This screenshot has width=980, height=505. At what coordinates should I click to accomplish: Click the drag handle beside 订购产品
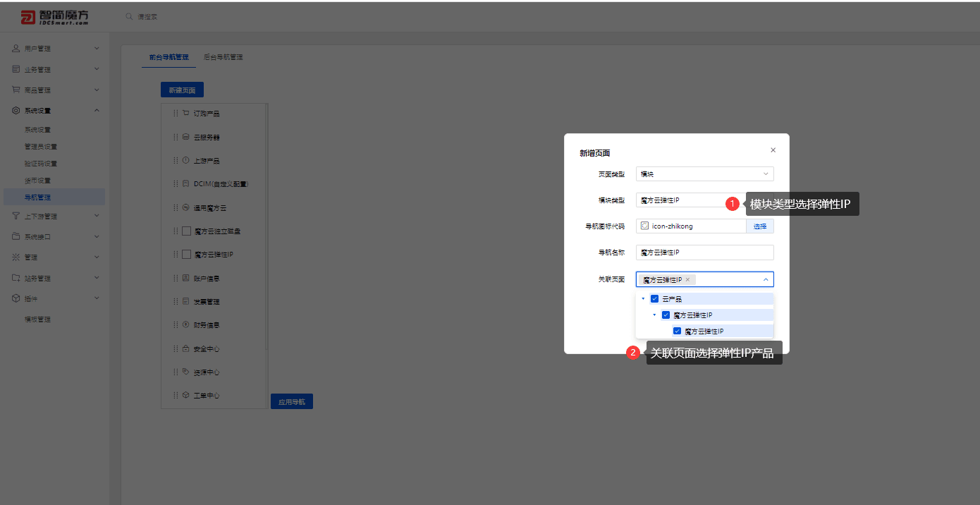point(175,113)
